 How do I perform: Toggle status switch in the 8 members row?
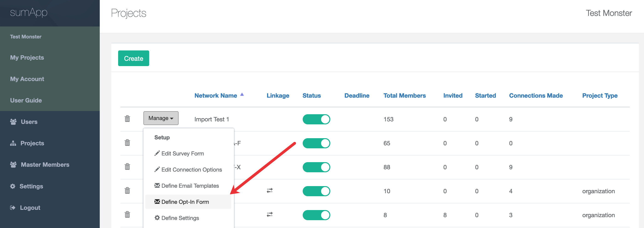(316, 215)
